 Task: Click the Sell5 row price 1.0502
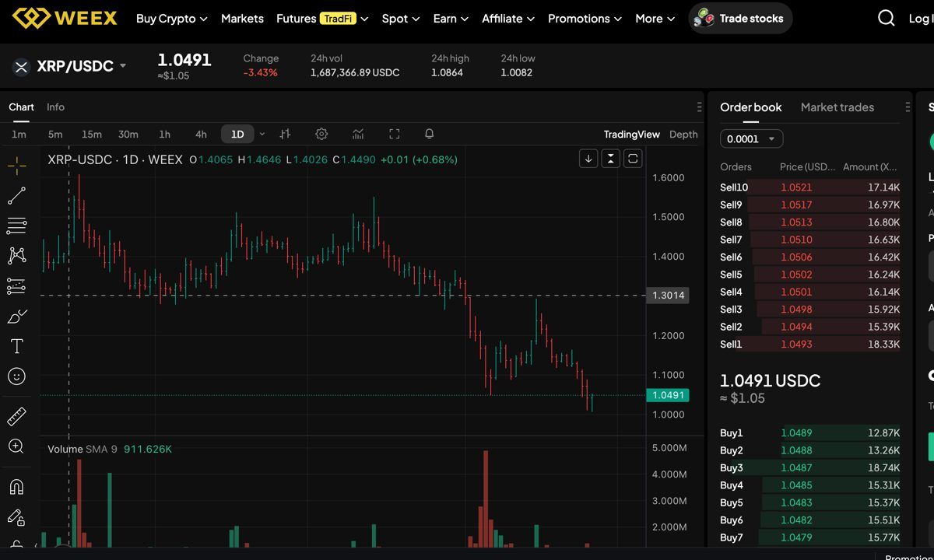pos(796,275)
